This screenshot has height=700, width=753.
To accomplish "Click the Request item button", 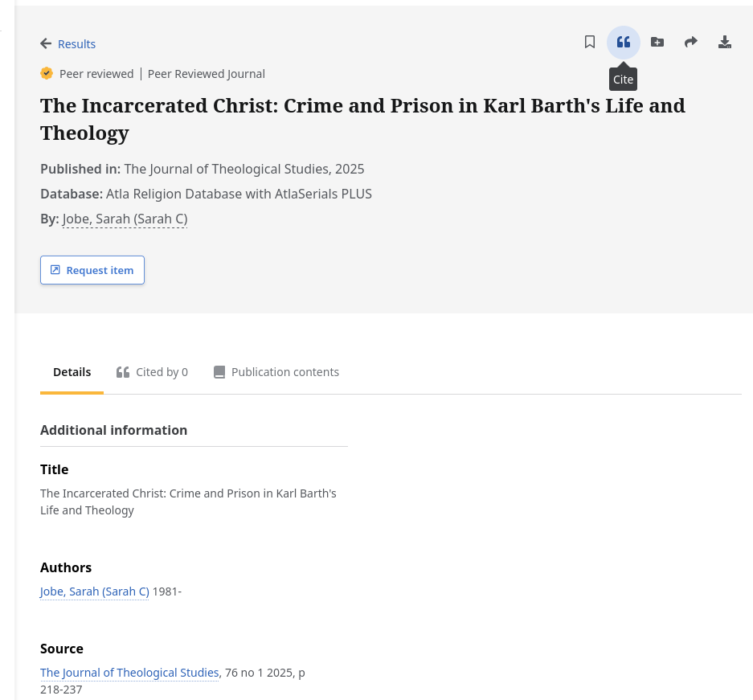I will 92,269.
